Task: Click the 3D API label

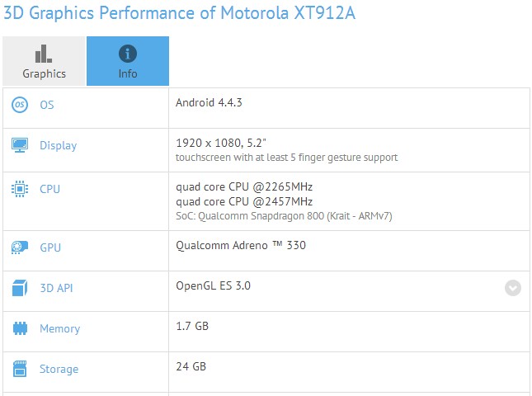Action: [x=56, y=288]
